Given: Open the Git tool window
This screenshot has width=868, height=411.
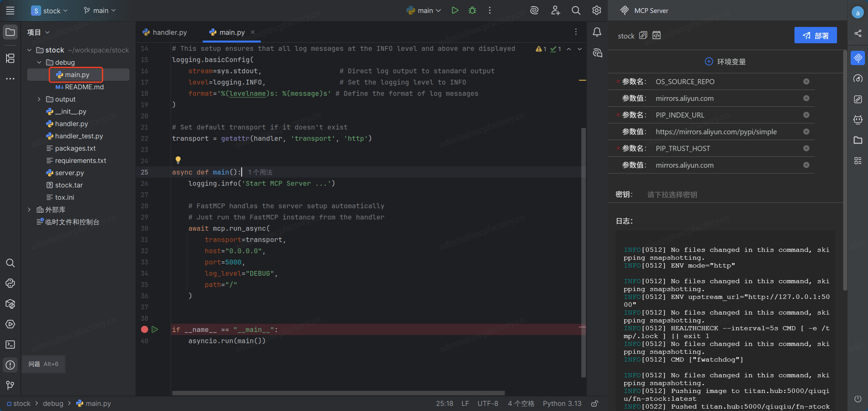Looking at the screenshot, I should 10,385.
